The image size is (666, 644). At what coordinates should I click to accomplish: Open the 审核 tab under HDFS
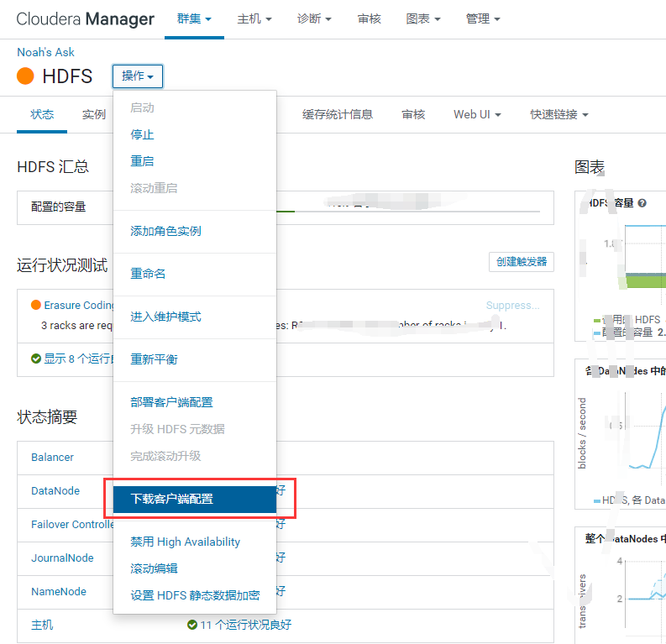point(413,115)
